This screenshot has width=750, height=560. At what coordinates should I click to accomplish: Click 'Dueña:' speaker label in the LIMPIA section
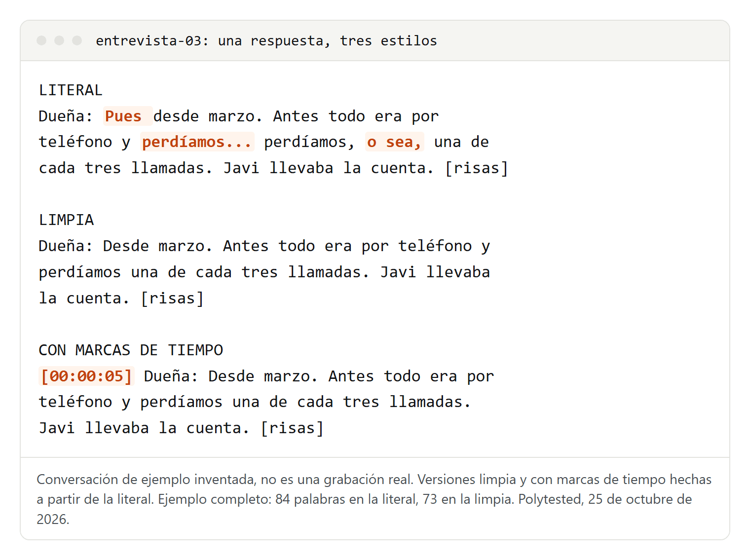pos(66,246)
